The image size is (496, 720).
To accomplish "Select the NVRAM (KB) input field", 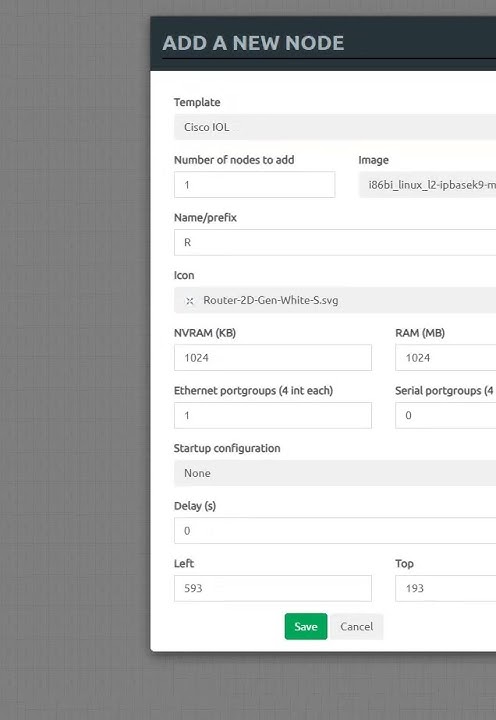I will pyautogui.click(x=273, y=358).
